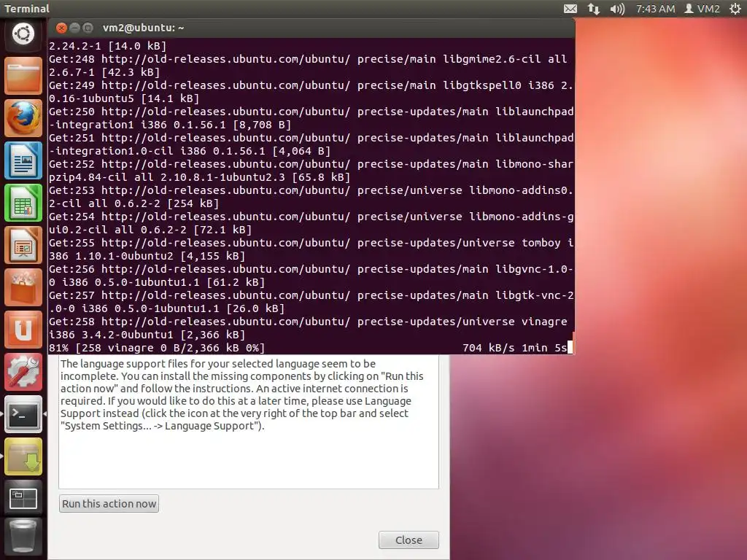Launch Firefox web browser from launcher
This screenshot has height=560, width=747.
pyautogui.click(x=23, y=118)
